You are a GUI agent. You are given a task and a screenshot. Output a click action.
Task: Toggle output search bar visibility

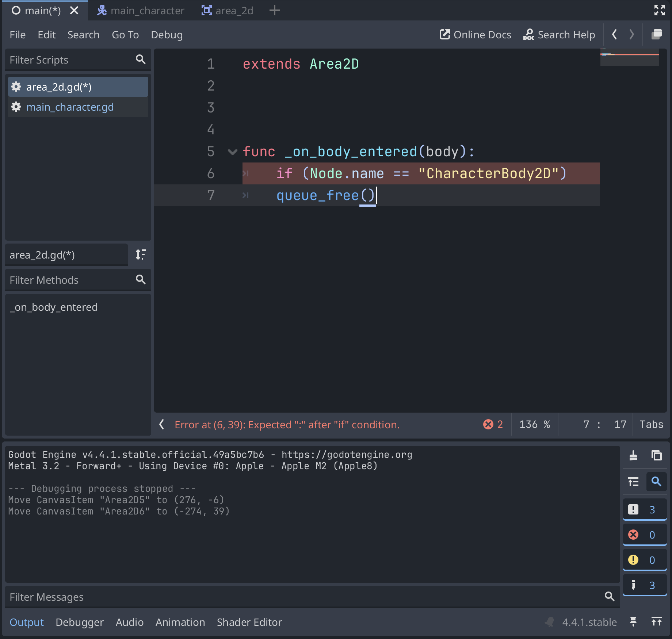pos(656,482)
